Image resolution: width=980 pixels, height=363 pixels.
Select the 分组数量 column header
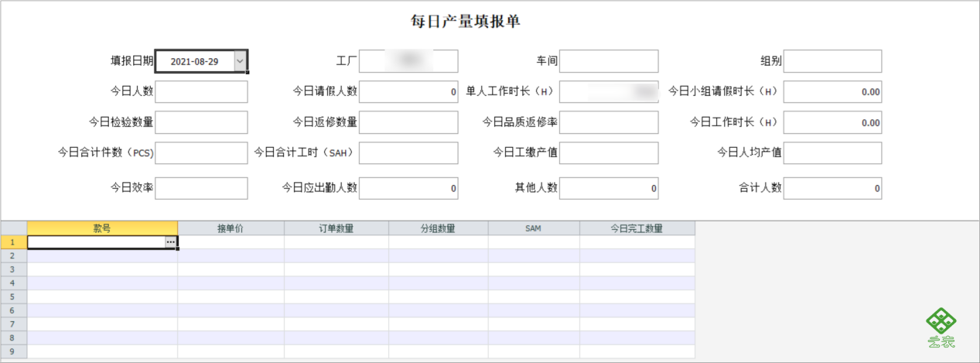pyautogui.click(x=439, y=228)
